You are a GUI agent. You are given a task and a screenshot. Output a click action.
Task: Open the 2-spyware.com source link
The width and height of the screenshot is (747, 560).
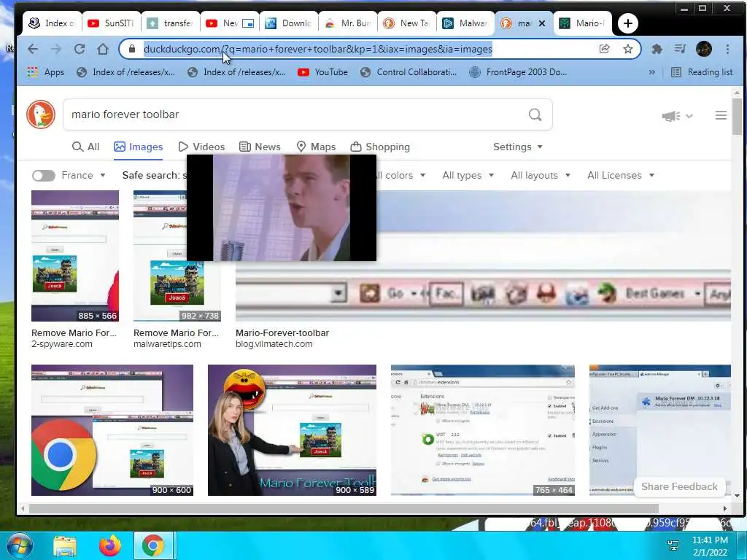click(62, 344)
